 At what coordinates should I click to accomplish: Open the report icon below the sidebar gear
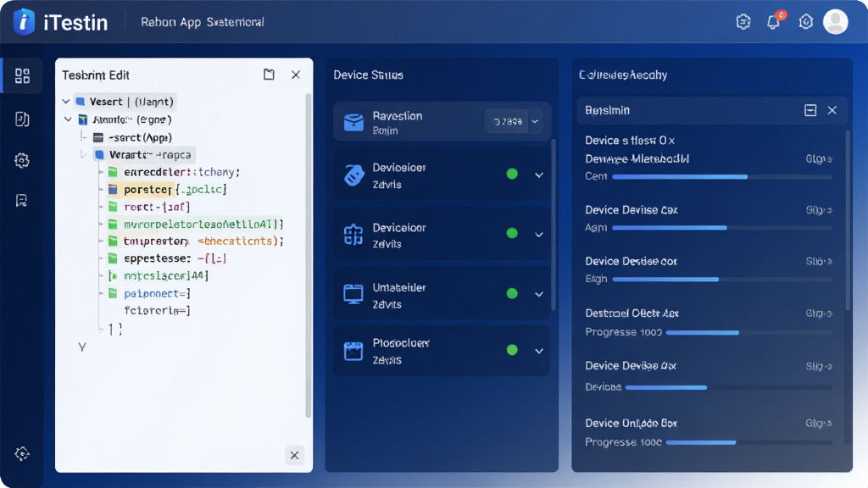point(21,200)
